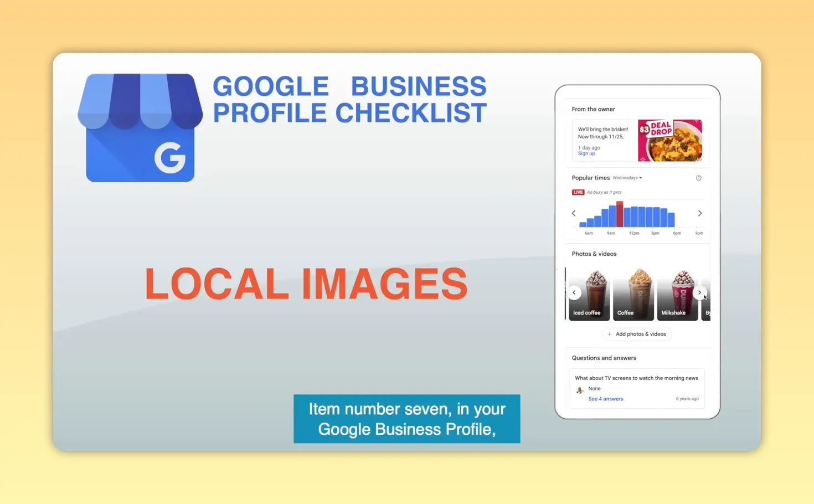
Task: Click the '12pm' axis label on chart
Action: 634,233
